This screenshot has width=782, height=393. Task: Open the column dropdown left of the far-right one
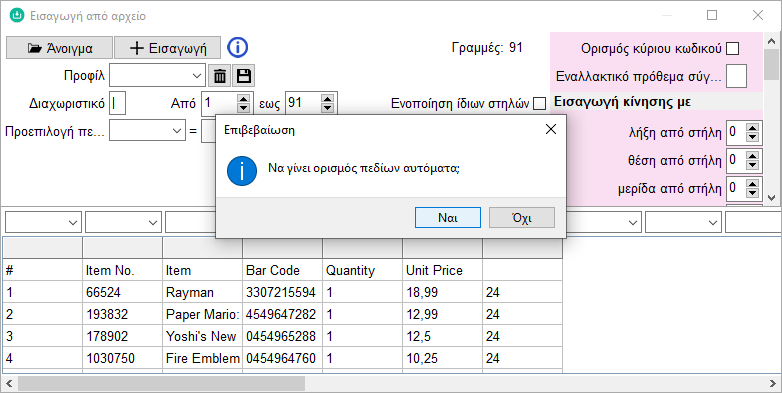pyautogui.click(x=683, y=222)
